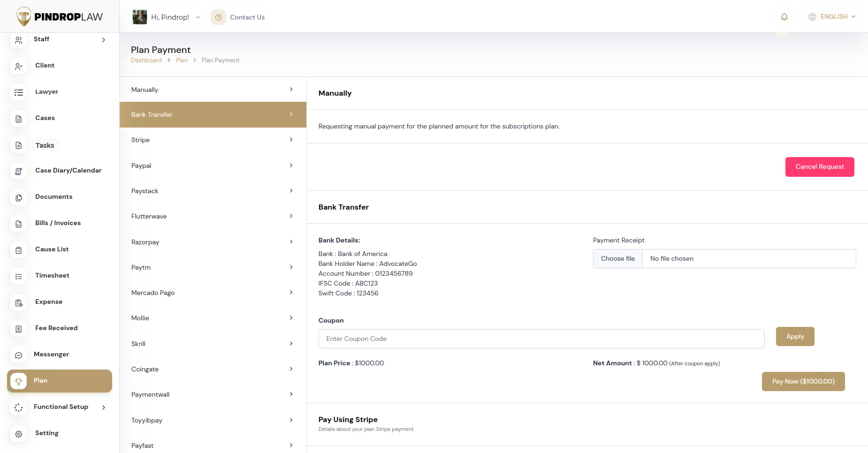Screen dimensions: 868x453
Task: Click the Contact Us question icon
Action: [218, 17]
